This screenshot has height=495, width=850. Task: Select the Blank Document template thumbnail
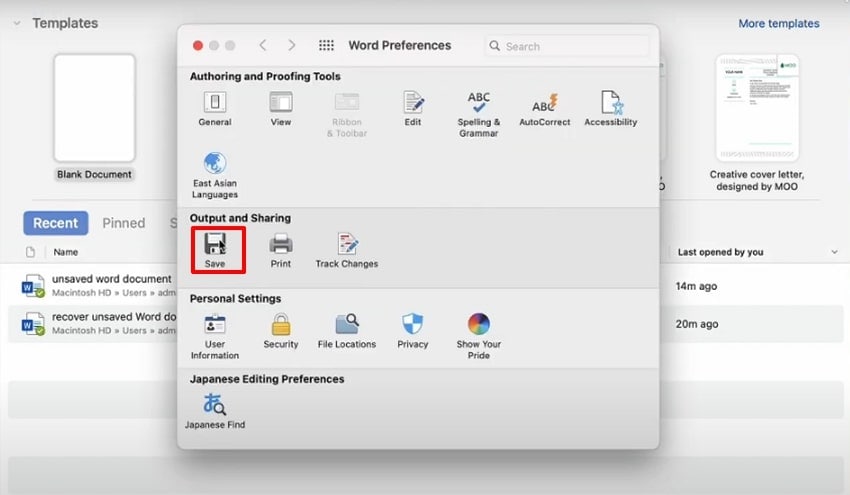pos(94,108)
